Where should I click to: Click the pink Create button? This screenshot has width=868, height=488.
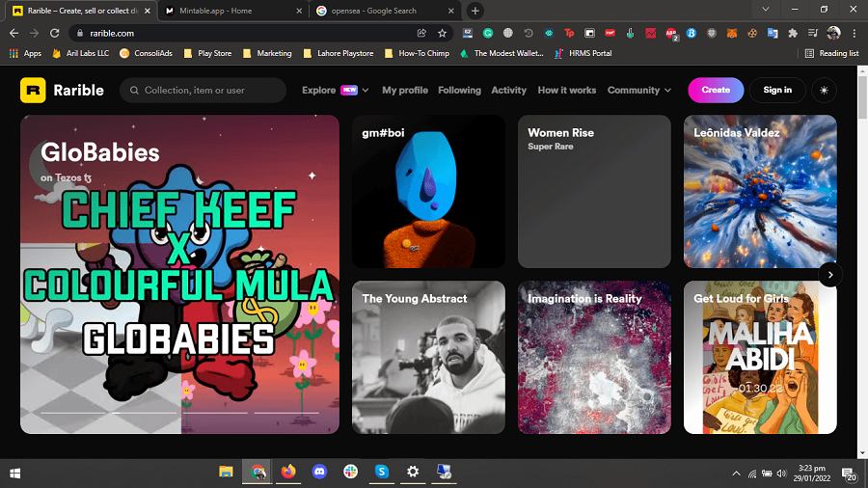(x=716, y=91)
